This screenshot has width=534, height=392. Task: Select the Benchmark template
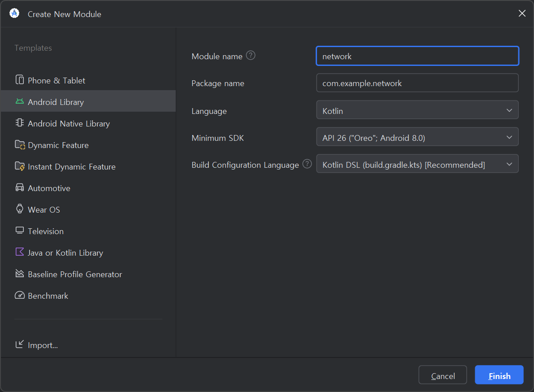click(88, 296)
